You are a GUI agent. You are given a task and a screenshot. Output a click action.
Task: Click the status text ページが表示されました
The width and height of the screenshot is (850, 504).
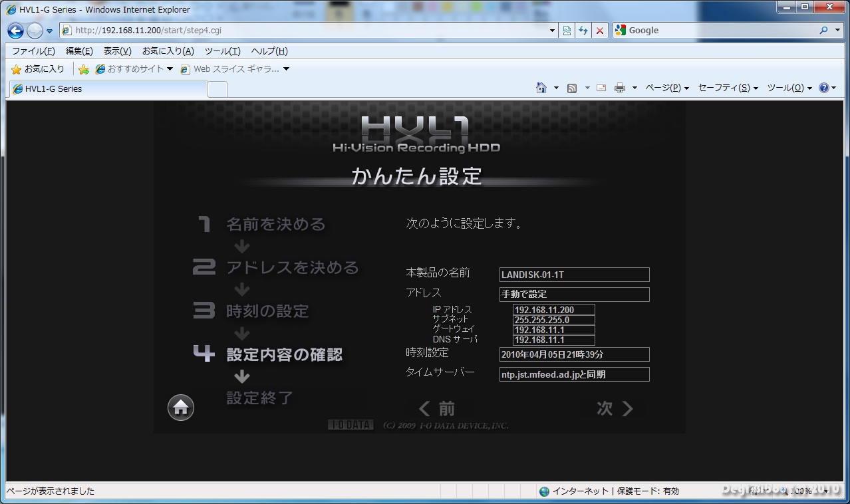tap(51, 491)
